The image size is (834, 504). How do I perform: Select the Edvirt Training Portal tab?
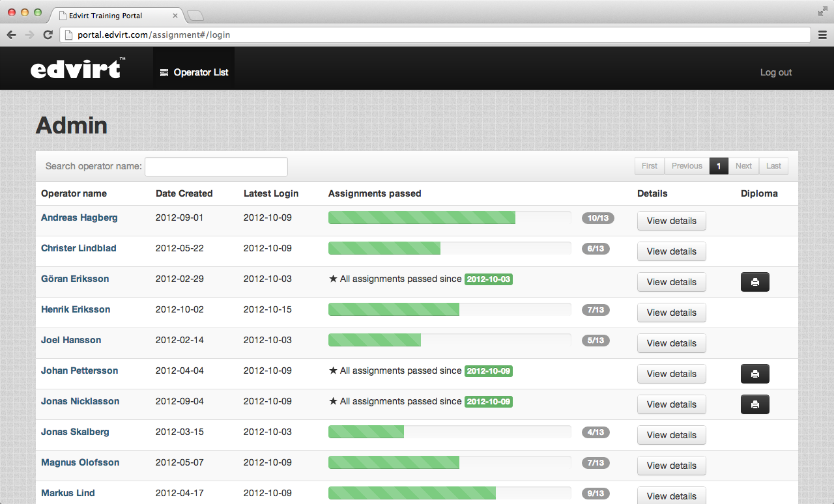pyautogui.click(x=117, y=16)
